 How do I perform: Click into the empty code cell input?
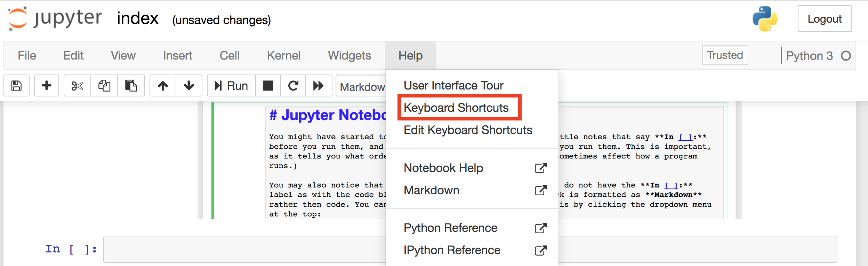coord(470,249)
